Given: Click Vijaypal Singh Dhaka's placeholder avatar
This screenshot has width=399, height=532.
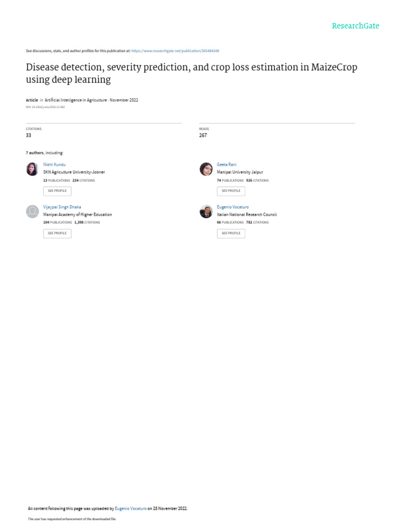Looking at the screenshot, I should [32, 211].
